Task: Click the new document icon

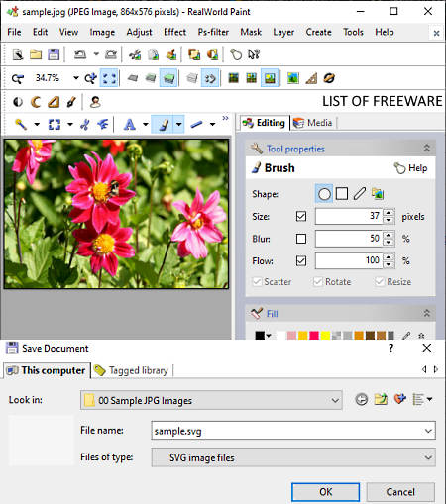Action: tap(18, 54)
